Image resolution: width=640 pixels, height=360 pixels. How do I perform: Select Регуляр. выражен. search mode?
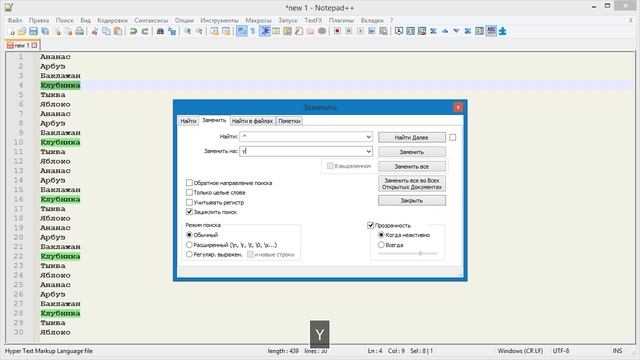(x=189, y=254)
